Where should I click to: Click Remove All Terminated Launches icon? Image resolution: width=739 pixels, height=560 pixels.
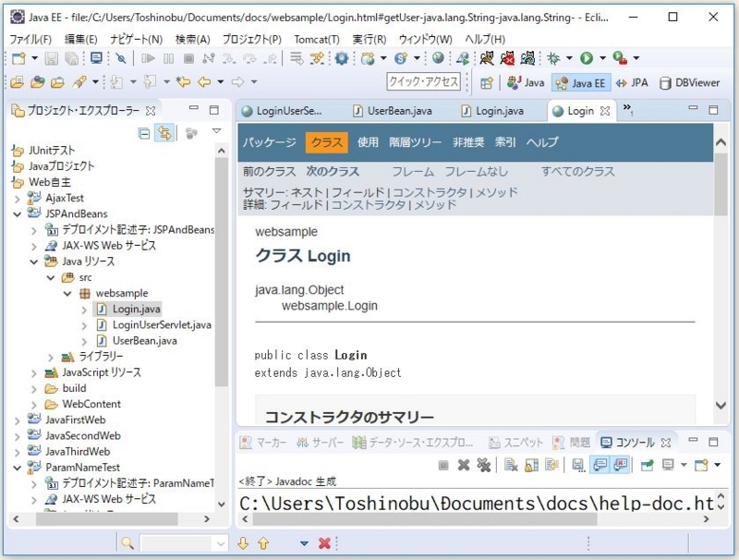click(484, 466)
